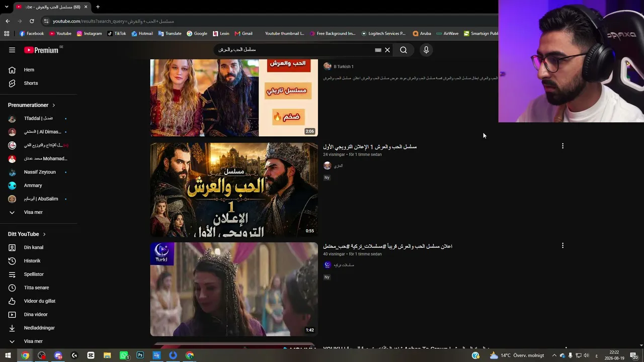Clear the YouTube search query
The width and height of the screenshot is (644, 362).
coord(387,50)
